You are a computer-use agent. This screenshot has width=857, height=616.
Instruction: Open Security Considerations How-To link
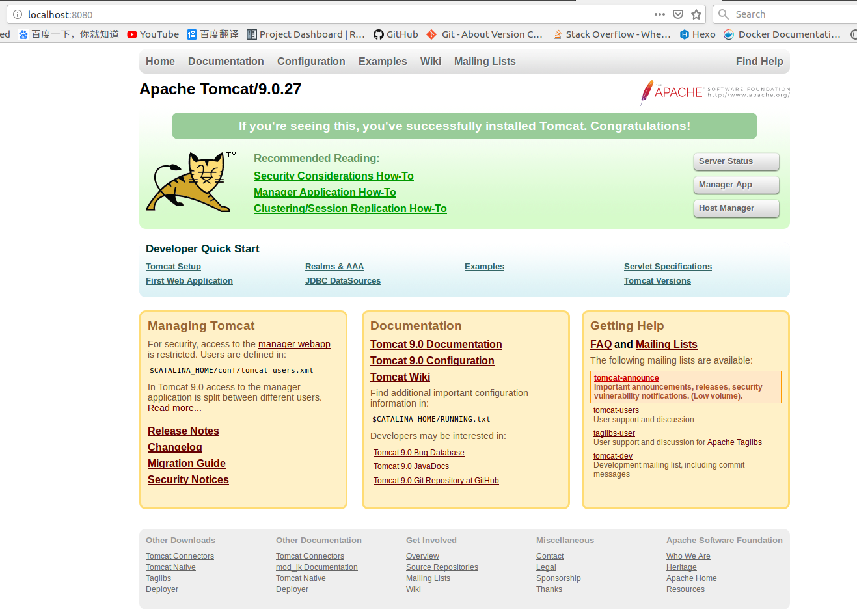coord(334,176)
